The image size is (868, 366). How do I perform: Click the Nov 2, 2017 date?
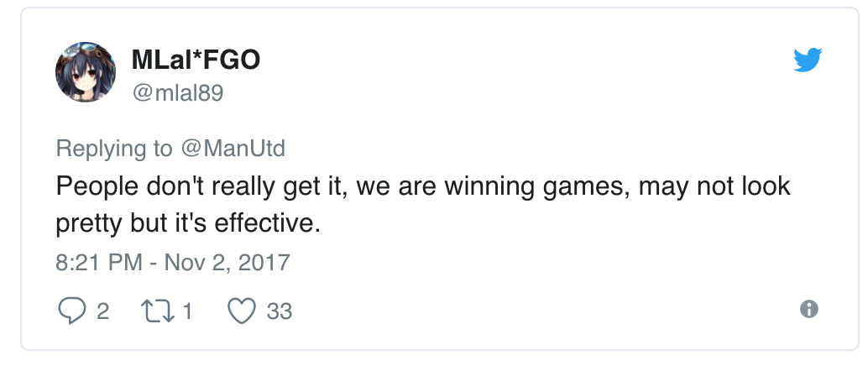pyautogui.click(x=227, y=262)
